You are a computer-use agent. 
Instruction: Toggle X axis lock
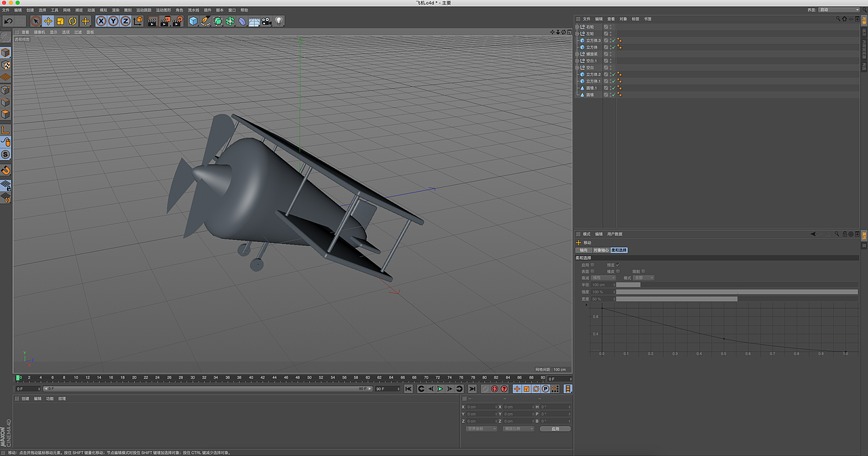pyautogui.click(x=101, y=21)
